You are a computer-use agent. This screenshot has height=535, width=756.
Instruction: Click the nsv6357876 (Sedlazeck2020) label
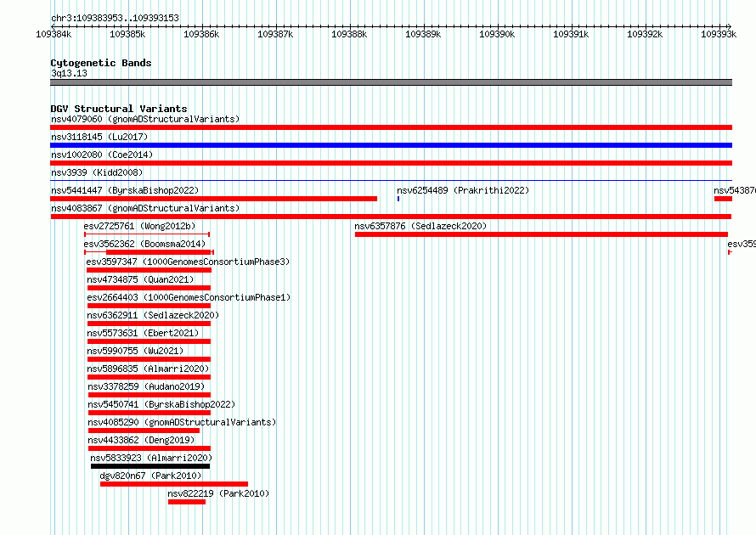421,226
